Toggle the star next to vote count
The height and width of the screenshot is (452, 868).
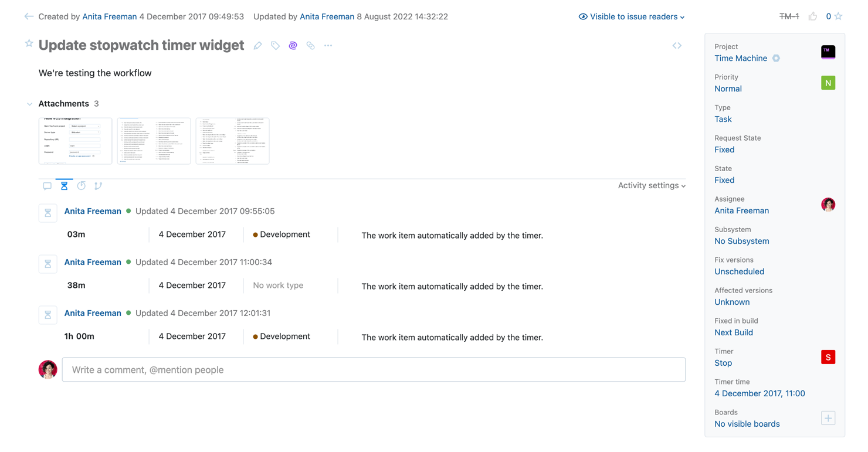pyautogui.click(x=838, y=16)
